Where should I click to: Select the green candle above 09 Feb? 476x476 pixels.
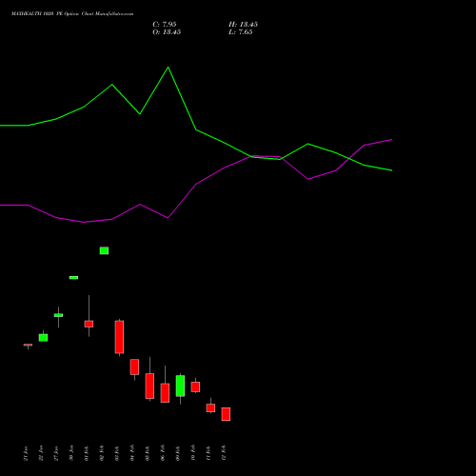click(180, 387)
